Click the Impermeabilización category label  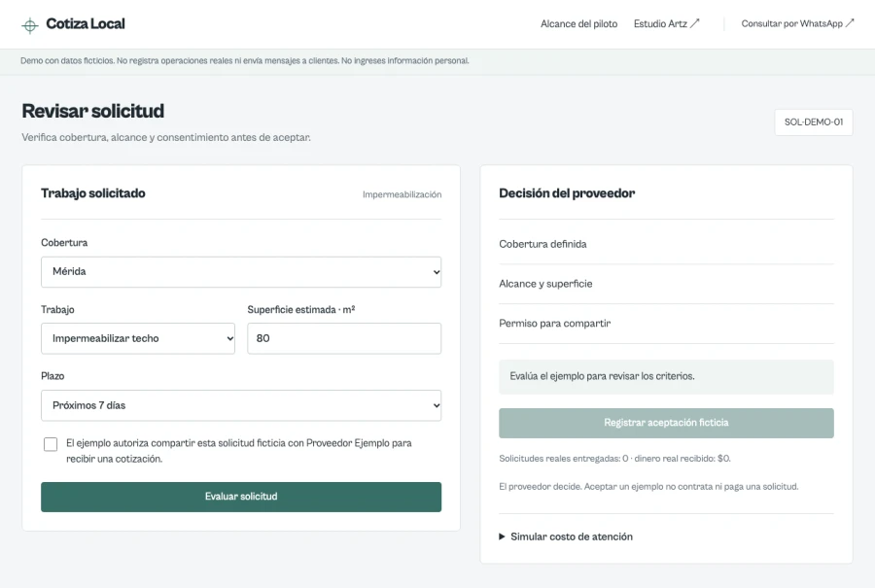pyautogui.click(x=402, y=194)
